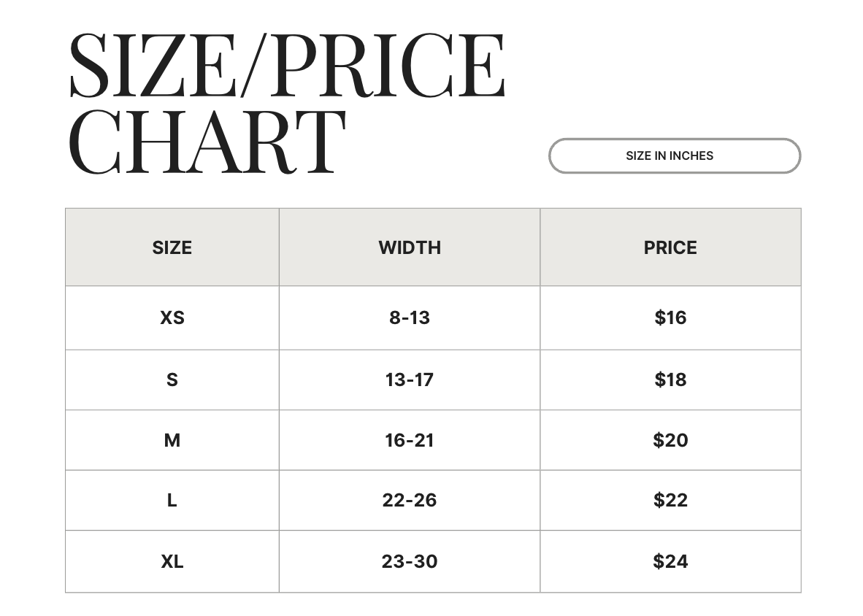This screenshot has width=863, height=616.
Task: Pick the 13-17 width cell
Action: (x=410, y=380)
